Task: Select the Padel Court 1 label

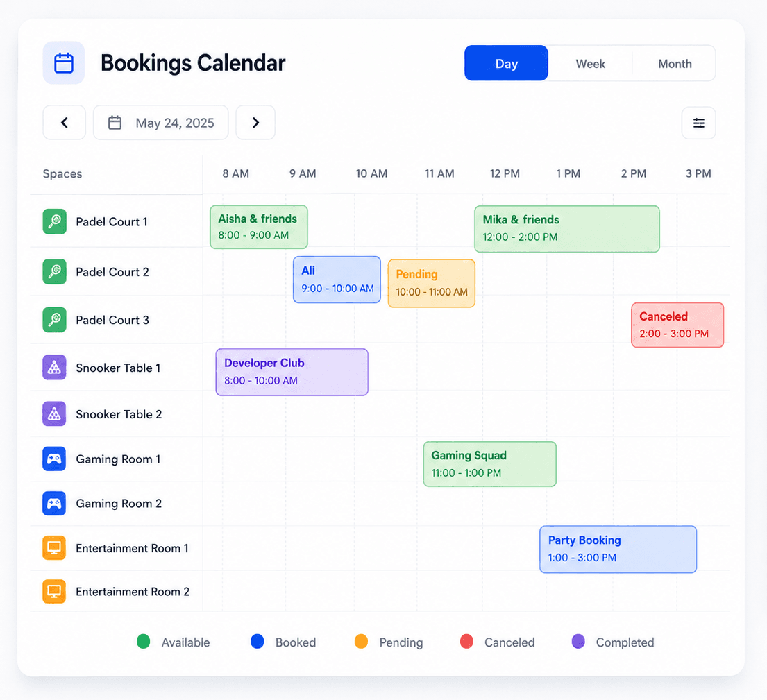Action: (x=112, y=222)
